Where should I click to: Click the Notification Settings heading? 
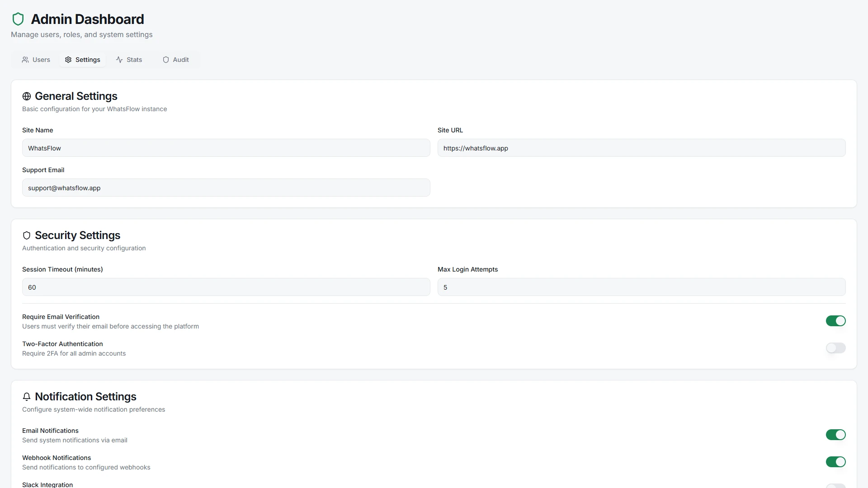tap(85, 397)
